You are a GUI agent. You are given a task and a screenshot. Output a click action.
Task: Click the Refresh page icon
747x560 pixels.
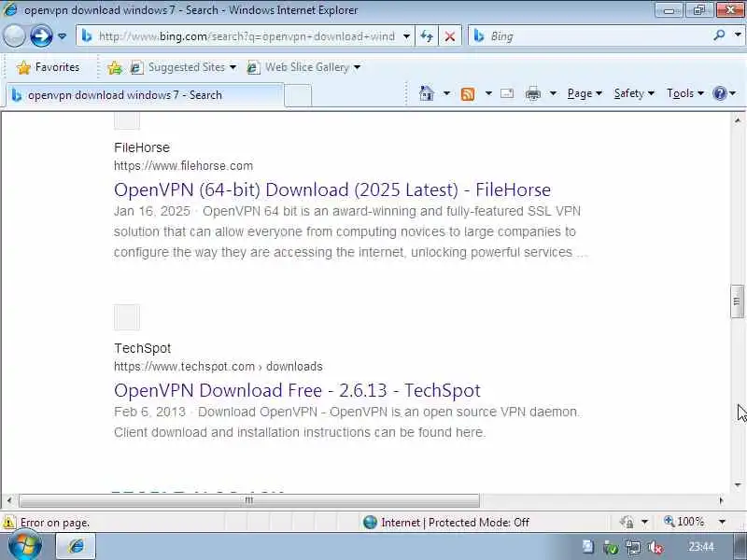(x=427, y=36)
